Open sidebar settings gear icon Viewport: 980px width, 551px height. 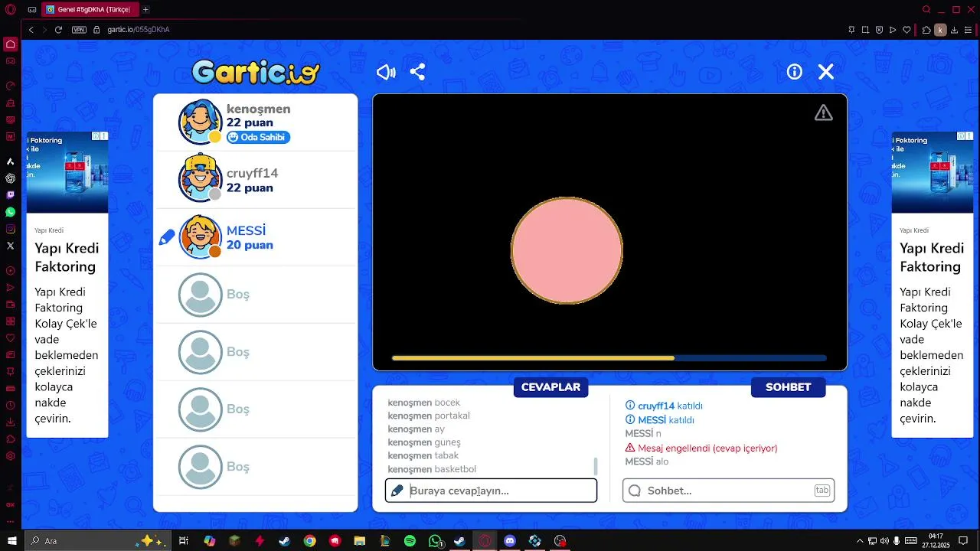[11, 455]
